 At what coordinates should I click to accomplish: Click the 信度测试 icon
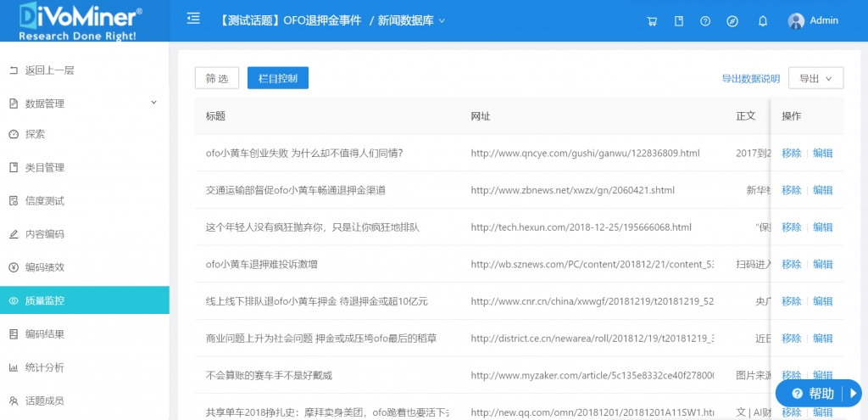tap(14, 200)
